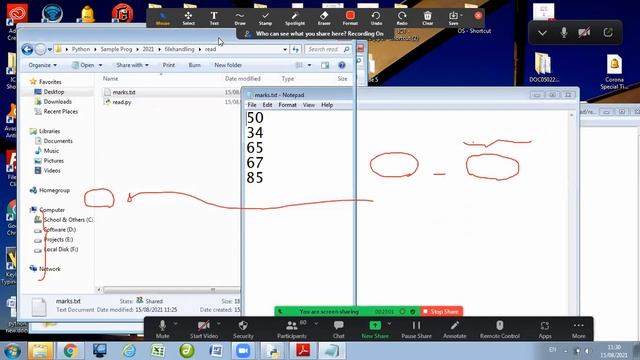Open Remote Control options

[x=500, y=329]
